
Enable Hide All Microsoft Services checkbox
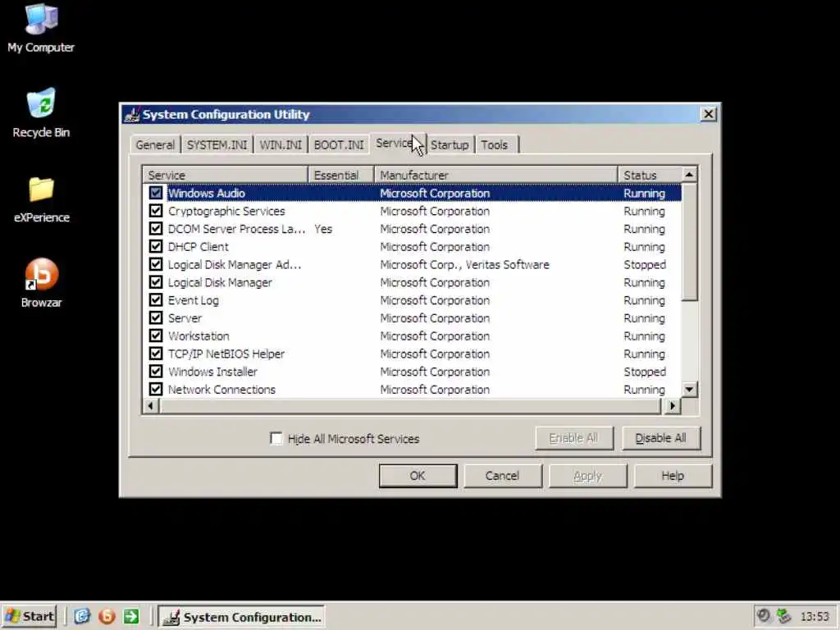276,438
